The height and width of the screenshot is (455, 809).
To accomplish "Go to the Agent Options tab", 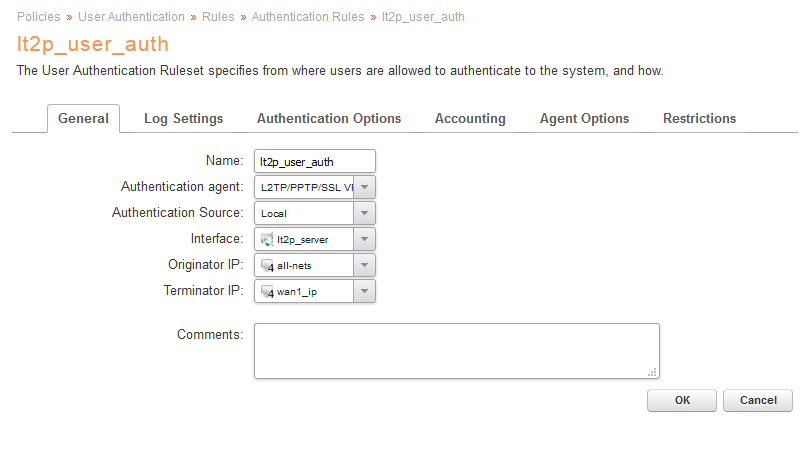I will [x=584, y=118].
